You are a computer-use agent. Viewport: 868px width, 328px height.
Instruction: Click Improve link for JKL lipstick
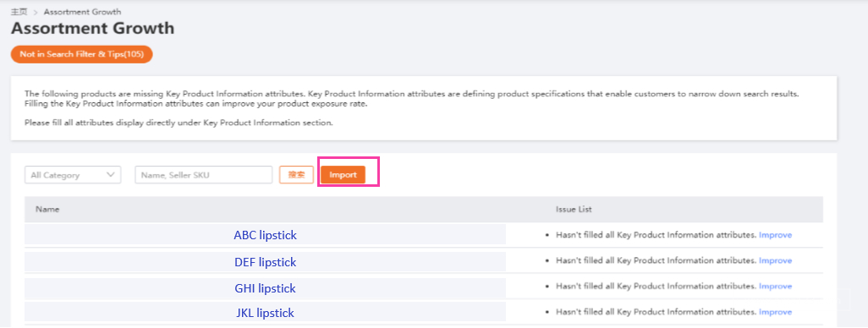pos(775,312)
